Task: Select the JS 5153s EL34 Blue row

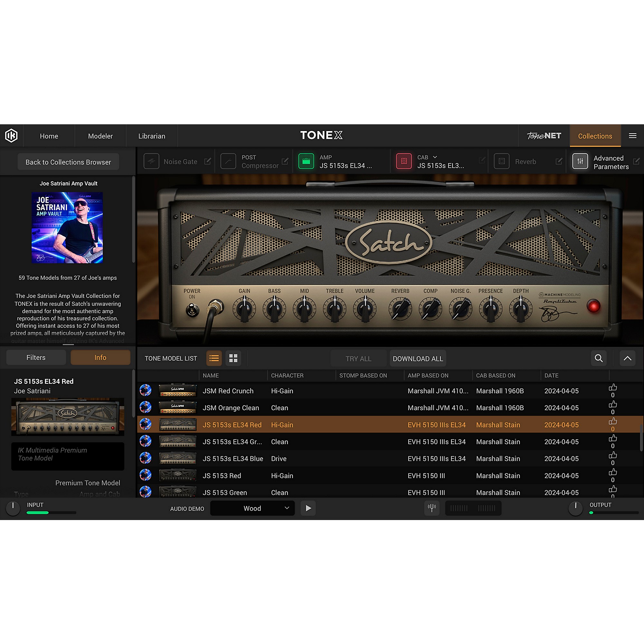Action: point(390,458)
